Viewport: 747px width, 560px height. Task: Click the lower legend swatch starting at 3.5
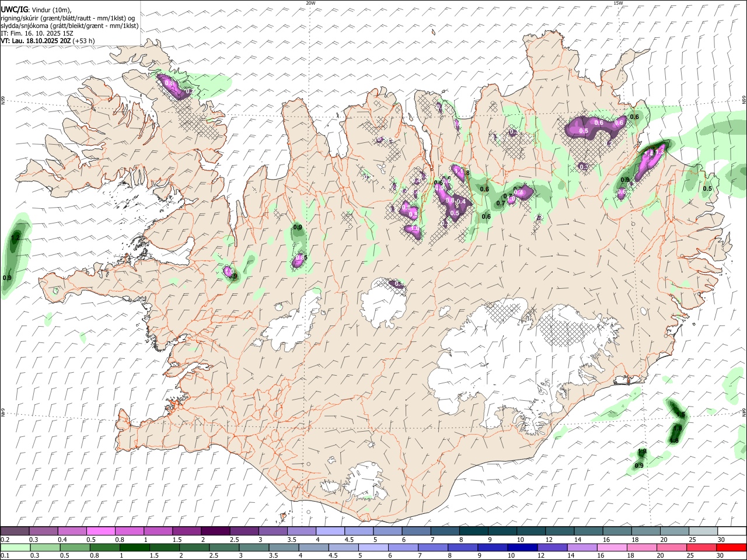(x=284, y=548)
